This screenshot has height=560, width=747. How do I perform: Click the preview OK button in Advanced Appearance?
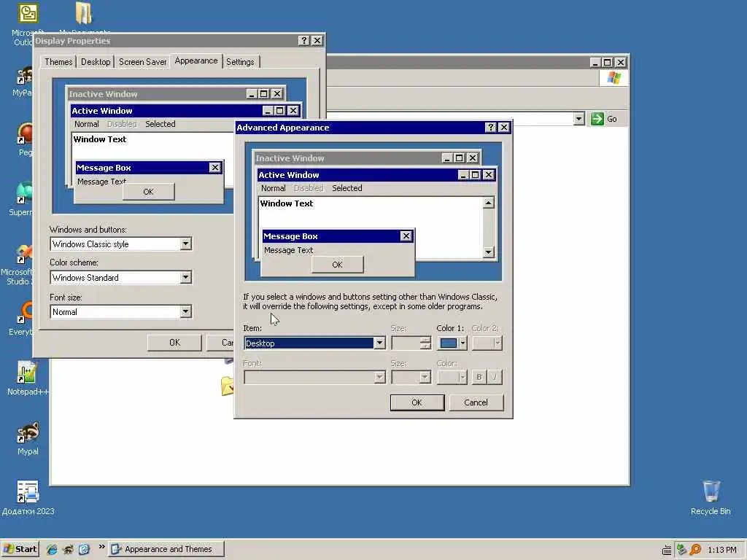pyautogui.click(x=337, y=264)
